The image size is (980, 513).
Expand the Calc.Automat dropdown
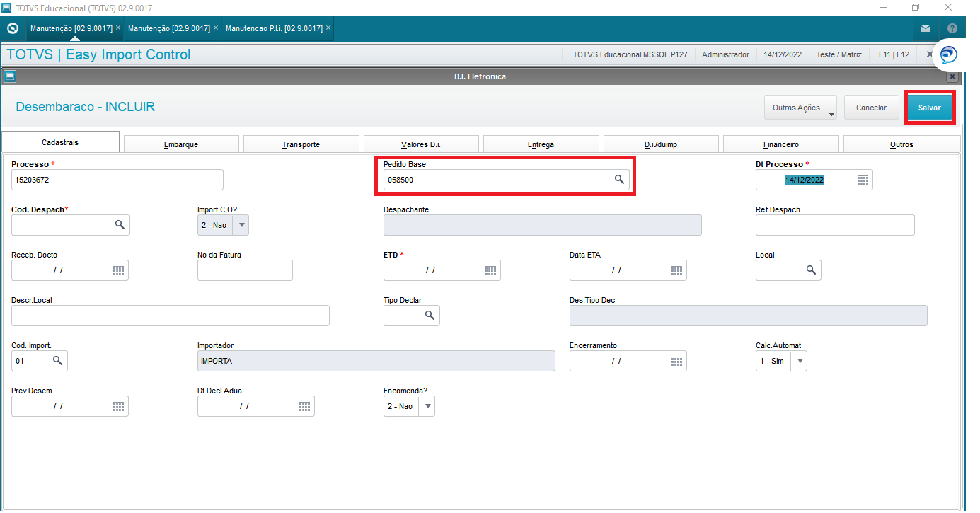coord(800,361)
